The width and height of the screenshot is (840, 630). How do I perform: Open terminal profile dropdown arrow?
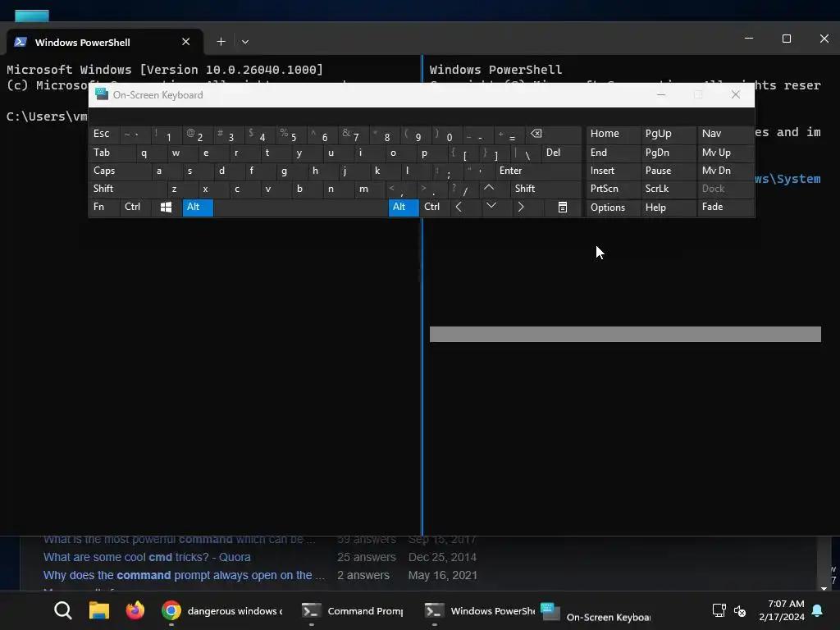[244, 42]
